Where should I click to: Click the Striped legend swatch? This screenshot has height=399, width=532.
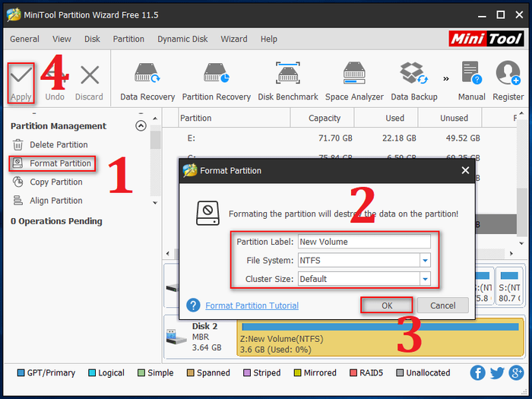click(247, 373)
